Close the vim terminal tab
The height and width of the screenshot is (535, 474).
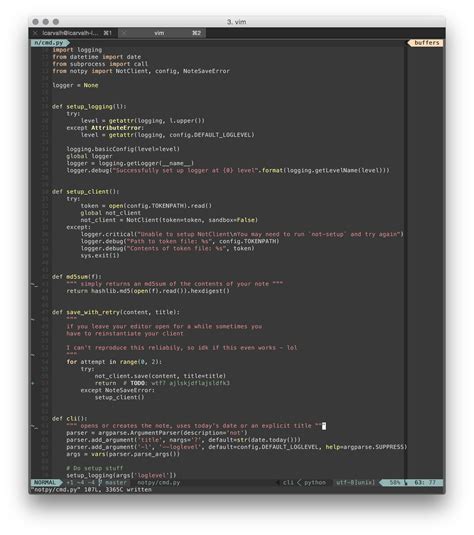(124, 33)
